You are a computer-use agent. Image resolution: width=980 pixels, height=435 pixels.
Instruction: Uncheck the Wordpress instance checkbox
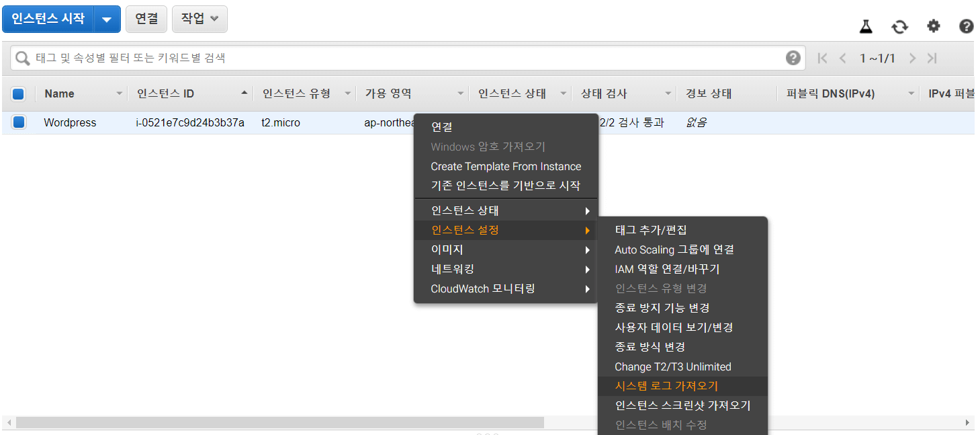[18, 122]
